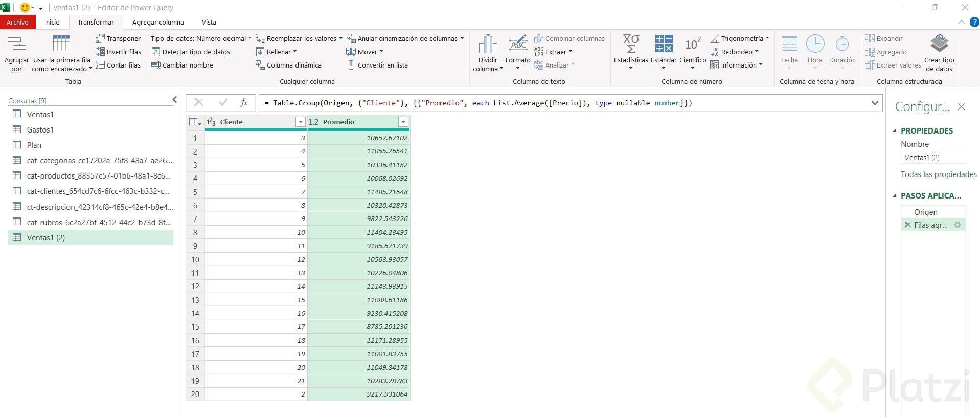980x417 pixels.
Task: Delete the Filas agrupadas step
Action: click(x=907, y=225)
